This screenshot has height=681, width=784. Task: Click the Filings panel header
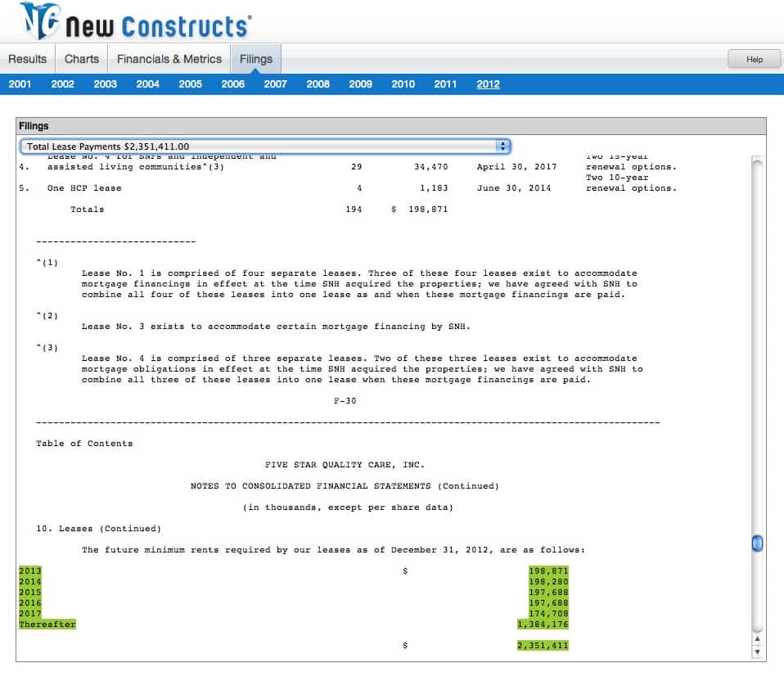(391, 126)
